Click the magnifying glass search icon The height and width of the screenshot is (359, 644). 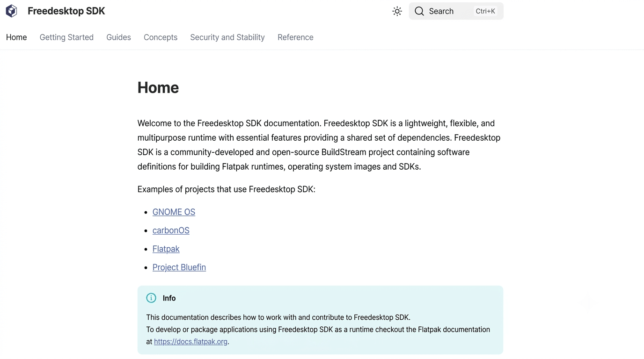pos(419,11)
